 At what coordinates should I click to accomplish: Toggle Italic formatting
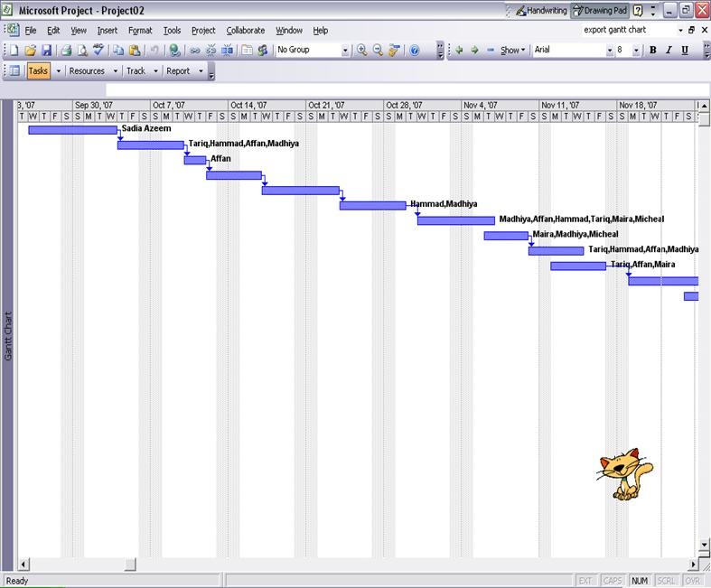pyautogui.click(x=669, y=50)
